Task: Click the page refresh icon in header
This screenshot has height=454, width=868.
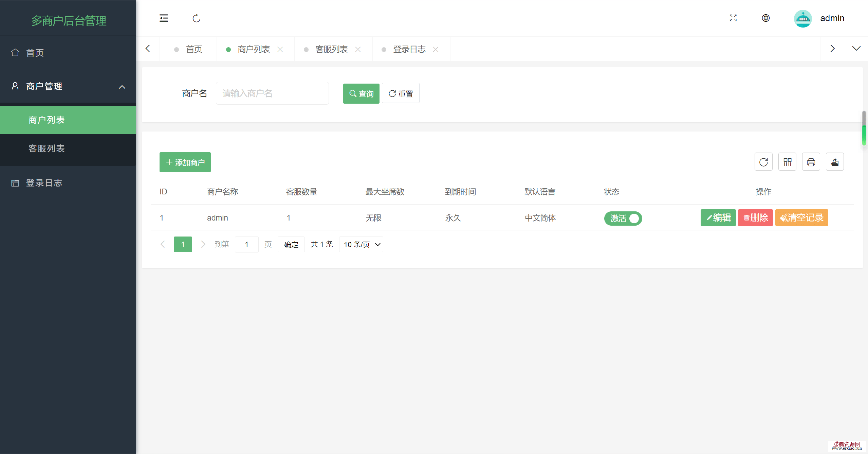Action: [x=196, y=18]
